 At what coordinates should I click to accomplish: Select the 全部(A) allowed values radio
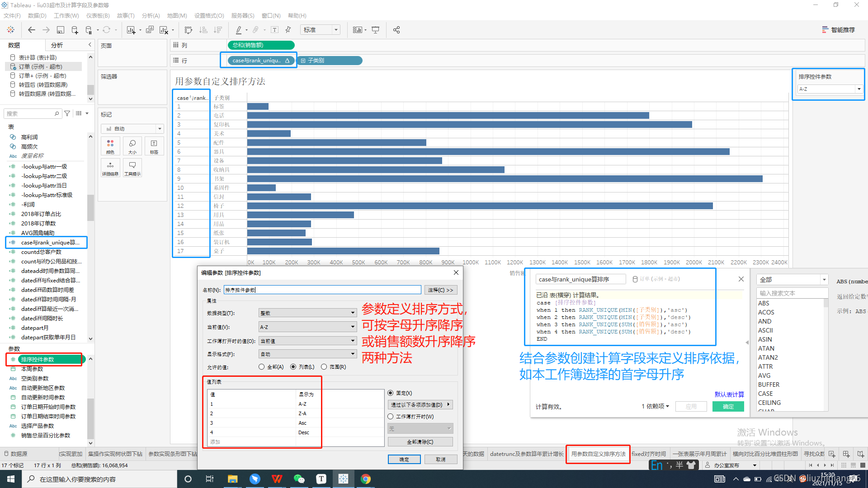point(261,367)
